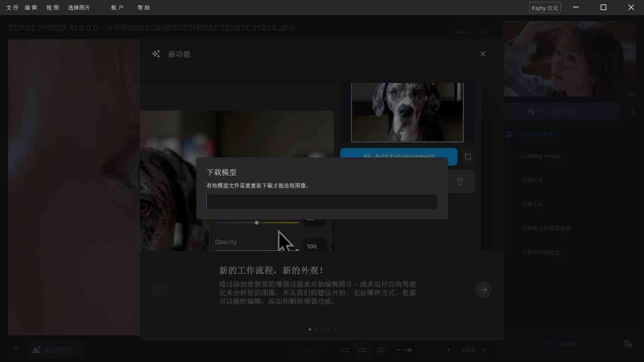Open the 文件 menu
The image size is (644, 362).
click(x=12, y=8)
